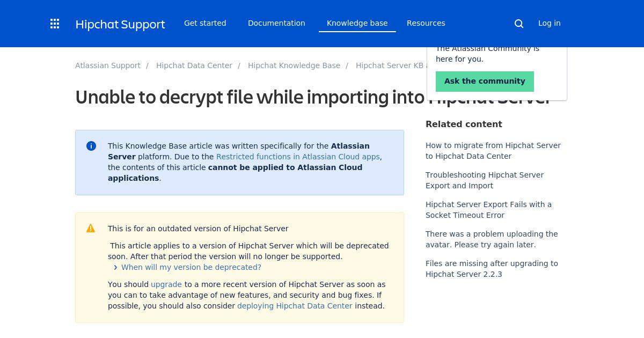Select the Knowledge base tab
The width and height of the screenshot is (644, 338).
[x=357, y=23]
